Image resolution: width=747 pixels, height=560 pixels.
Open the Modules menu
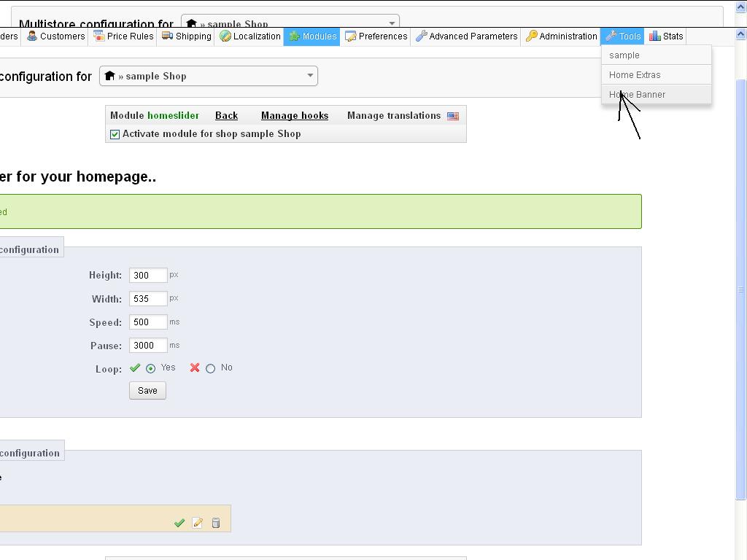click(312, 36)
